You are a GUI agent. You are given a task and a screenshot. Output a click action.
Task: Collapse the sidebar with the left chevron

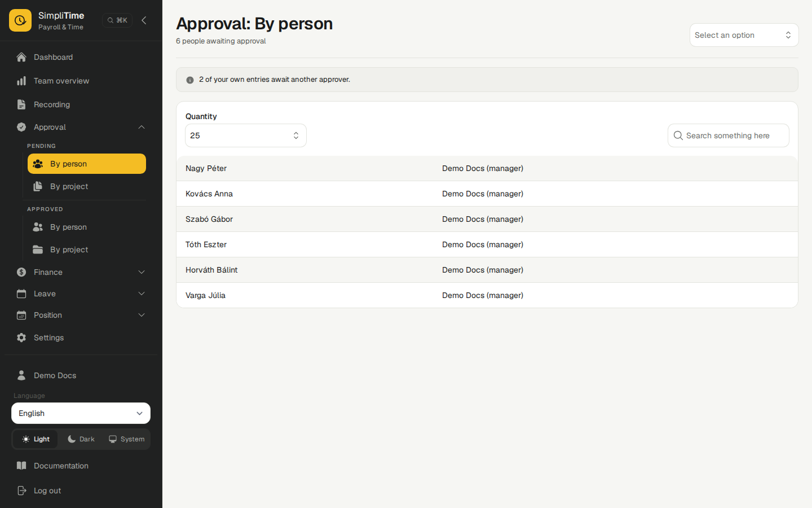coord(144,20)
